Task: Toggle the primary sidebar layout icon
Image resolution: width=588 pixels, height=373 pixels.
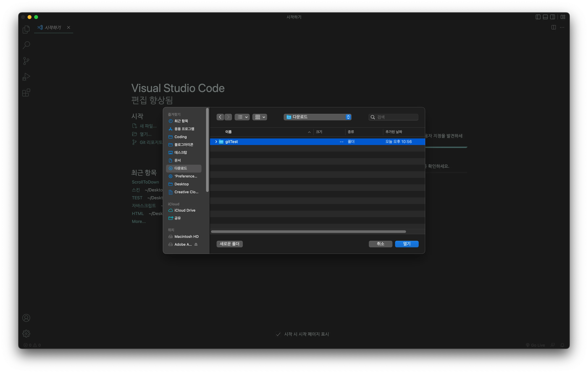Action: pos(538,17)
